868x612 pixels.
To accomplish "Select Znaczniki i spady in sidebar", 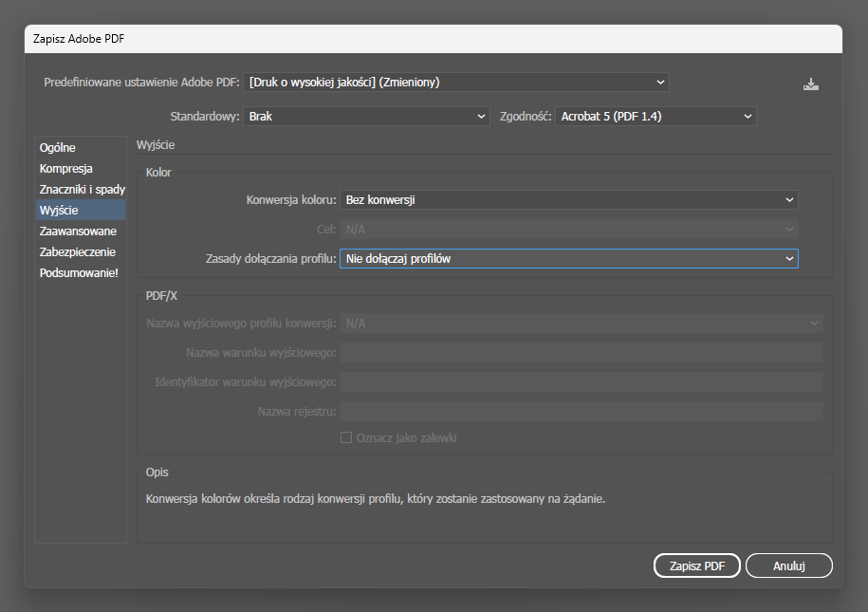I will click(x=82, y=190).
